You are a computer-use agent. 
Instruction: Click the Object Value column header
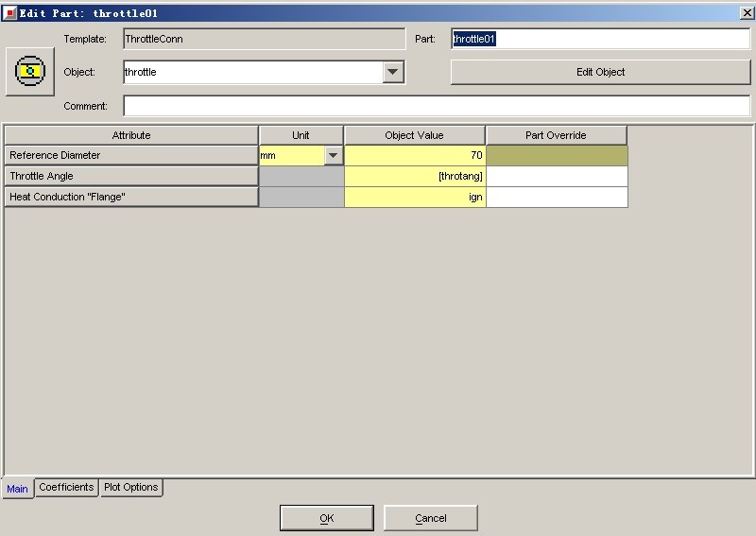pos(414,135)
